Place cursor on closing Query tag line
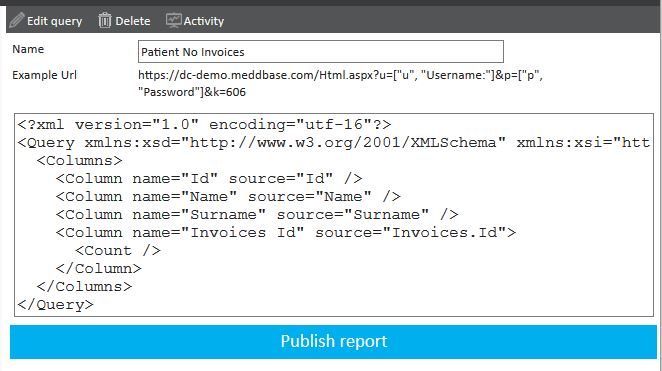The image size is (662, 371). tap(55, 305)
